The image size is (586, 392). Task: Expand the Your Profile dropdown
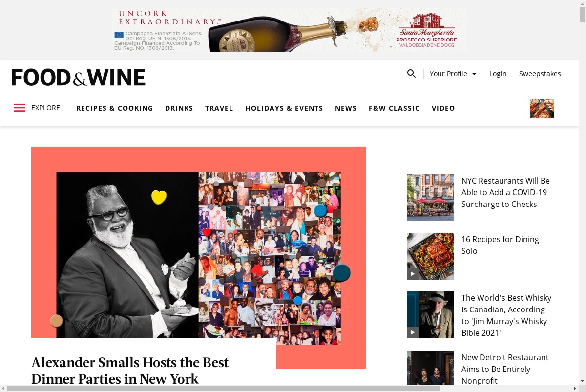coord(453,74)
